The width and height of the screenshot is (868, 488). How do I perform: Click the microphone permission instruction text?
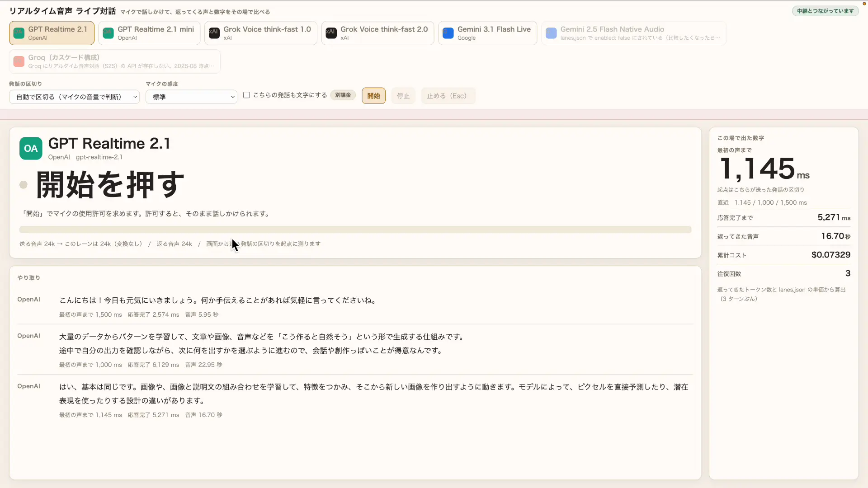146,214
